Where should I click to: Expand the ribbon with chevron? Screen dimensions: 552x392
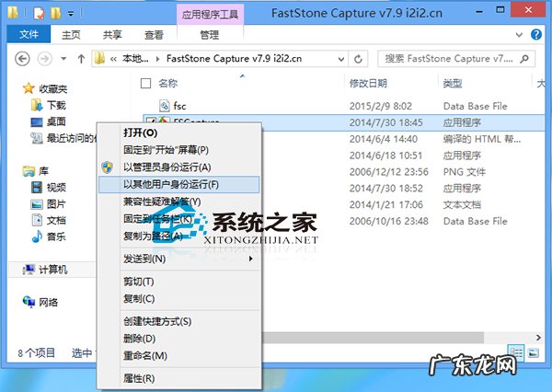(x=519, y=35)
